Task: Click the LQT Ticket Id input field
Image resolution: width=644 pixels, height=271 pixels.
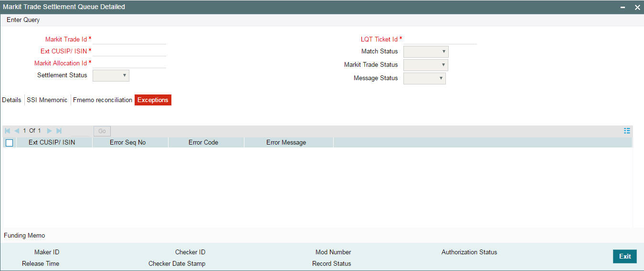Action: (440, 39)
